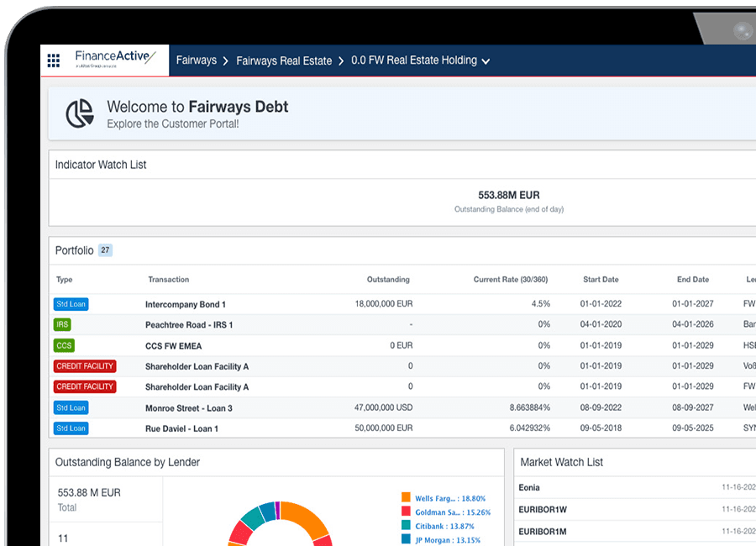Click the CREDIT FACILITY badge on Shareholder Loan Facility A

[x=84, y=366]
